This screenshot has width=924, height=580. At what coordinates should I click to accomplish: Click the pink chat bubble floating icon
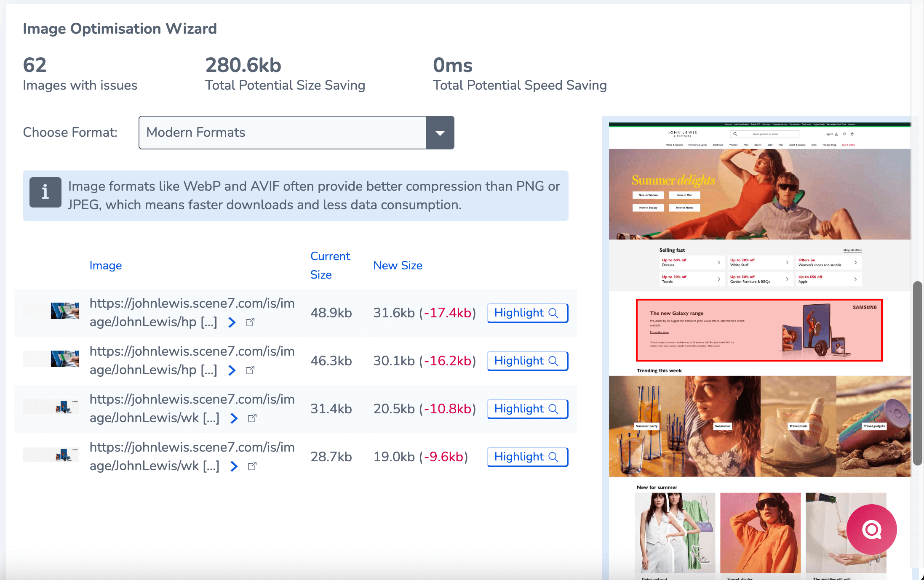click(x=871, y=529)
